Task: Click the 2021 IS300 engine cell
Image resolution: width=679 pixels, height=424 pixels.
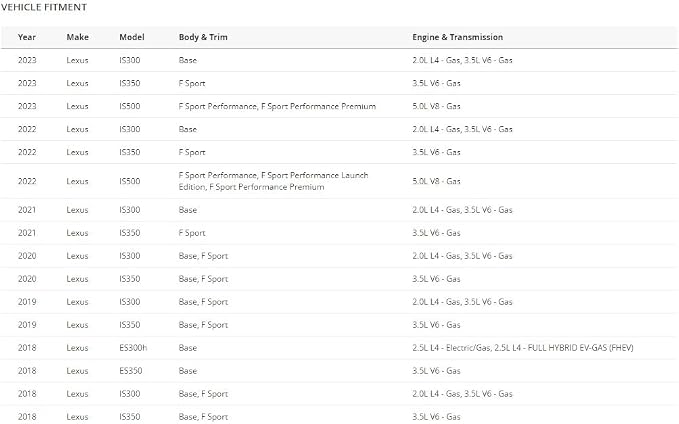Action: point(462,210)
